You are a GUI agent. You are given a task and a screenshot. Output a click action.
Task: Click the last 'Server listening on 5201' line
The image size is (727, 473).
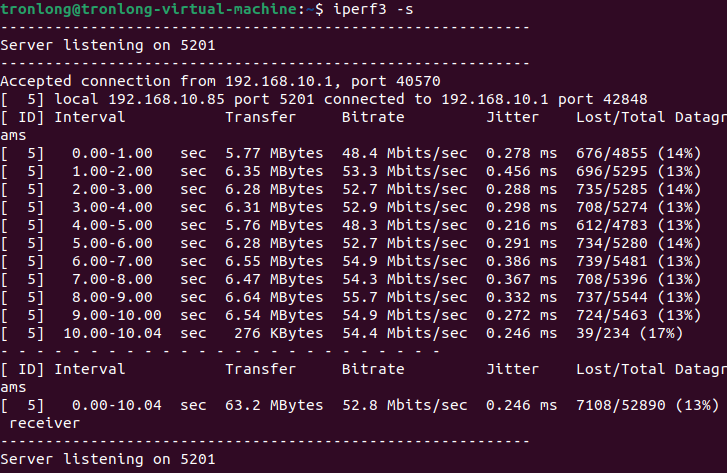tap(108, 459)
